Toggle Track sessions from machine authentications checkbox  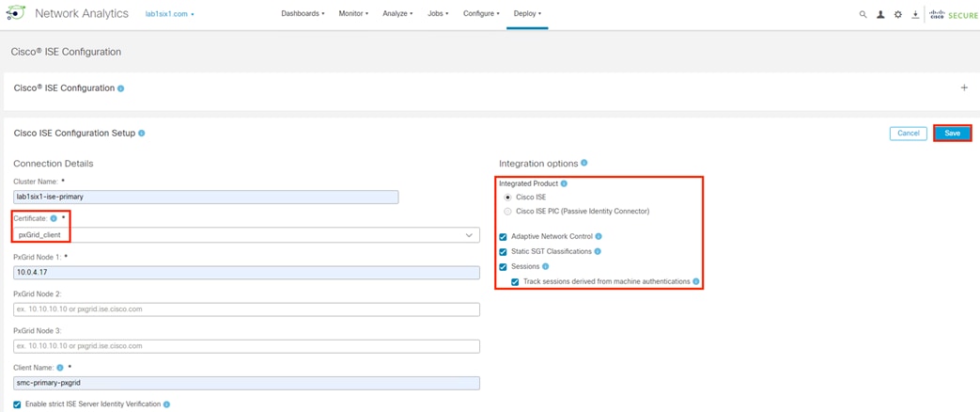tap(515, 282)
